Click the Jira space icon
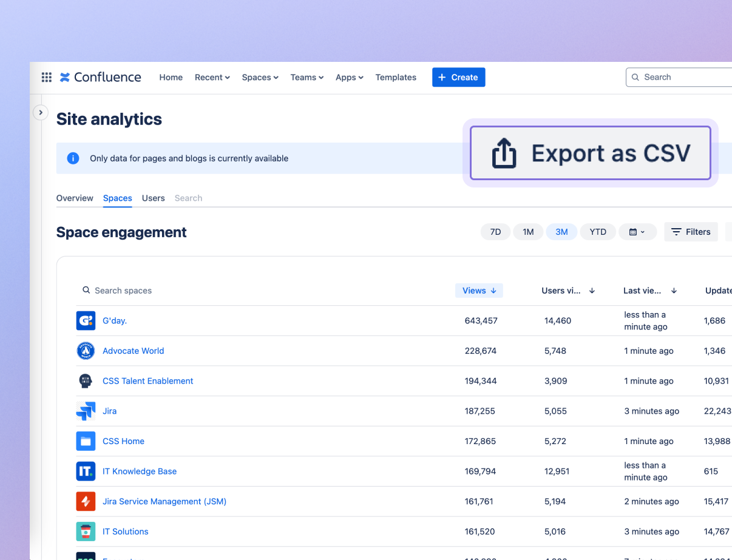This screenshot has height=560, width=732. tap(86, 411)
